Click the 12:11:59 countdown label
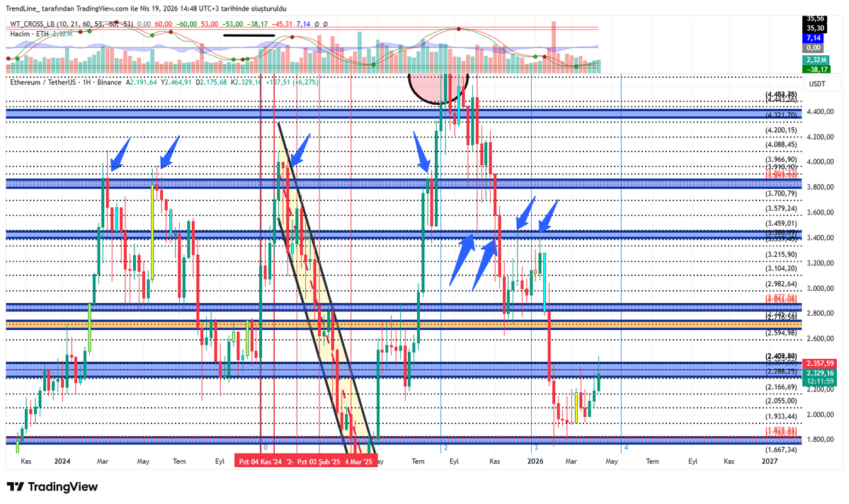This screenshot has width=849, height=504. click(x=820, y=382)
